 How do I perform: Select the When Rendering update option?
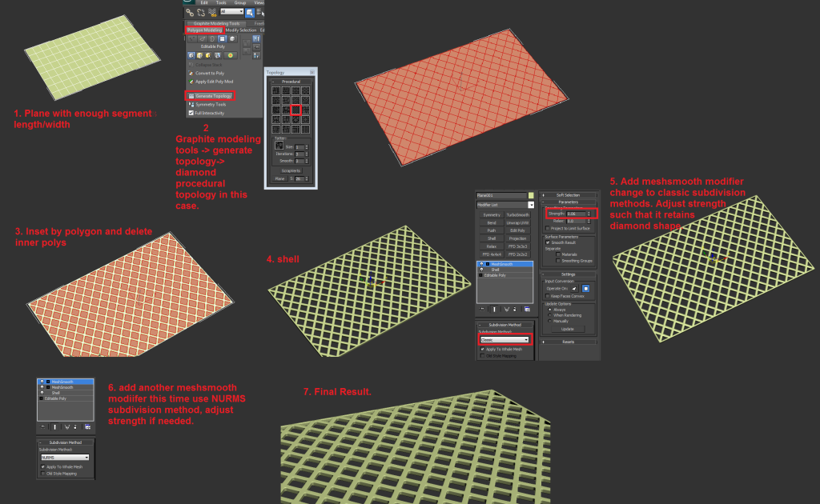point(549,314)
